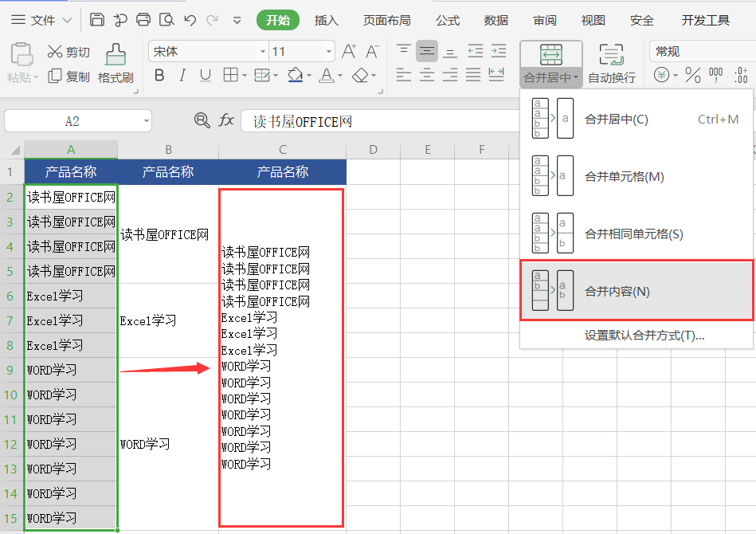Open the quick access toolbar customize dropdown
Image resolution: width=756 pixels, height=534 pixels.
[237, 20]
